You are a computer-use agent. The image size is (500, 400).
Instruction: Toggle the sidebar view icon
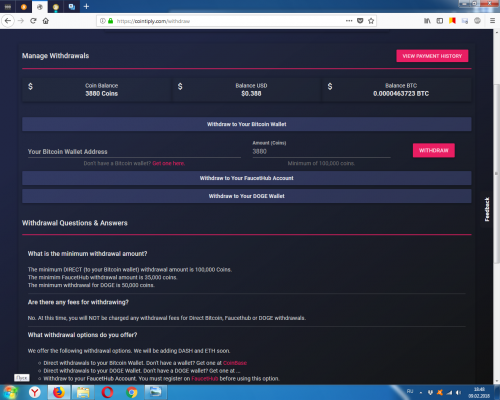[440, 21]
